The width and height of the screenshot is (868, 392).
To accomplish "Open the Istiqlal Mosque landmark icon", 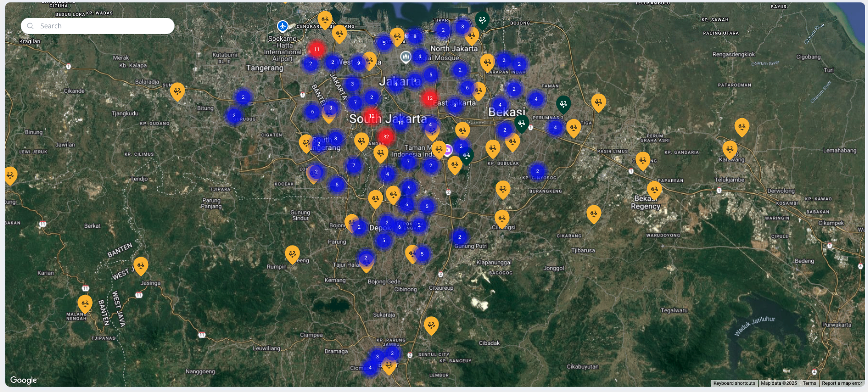I will (405, 57).
